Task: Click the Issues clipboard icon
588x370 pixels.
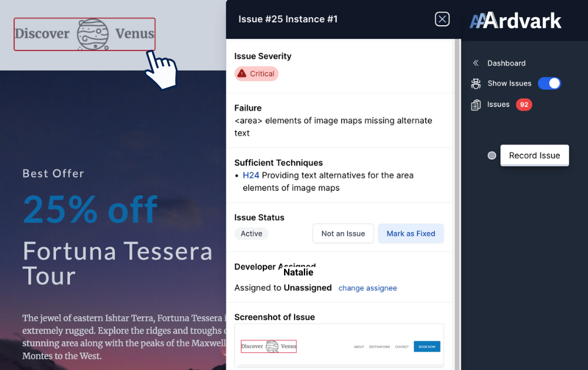Action: tap(476, 105)
